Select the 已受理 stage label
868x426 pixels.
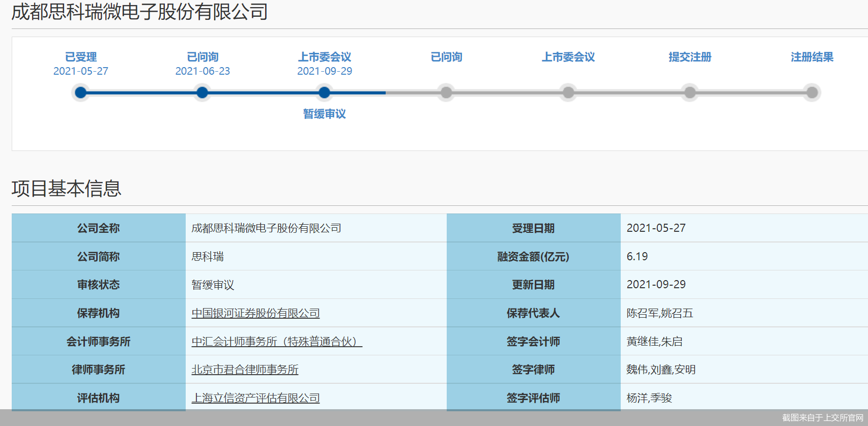click(x=81, y=57)
